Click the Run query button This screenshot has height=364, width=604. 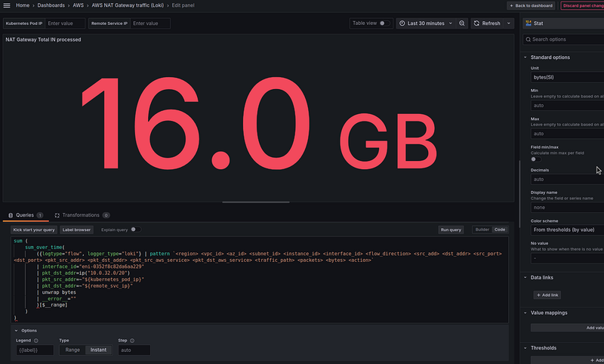(451, 230)
